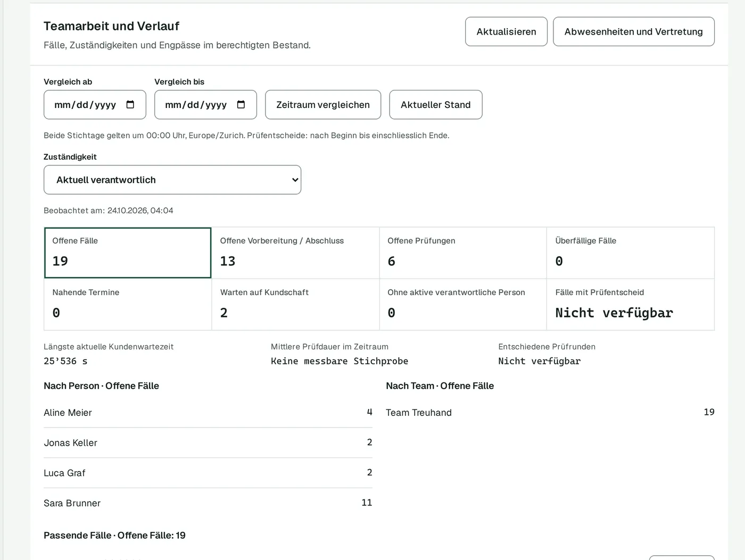The image size is (745, 560).
Task: Click the Aktualisieren button
Action: (x=506, y=31)
